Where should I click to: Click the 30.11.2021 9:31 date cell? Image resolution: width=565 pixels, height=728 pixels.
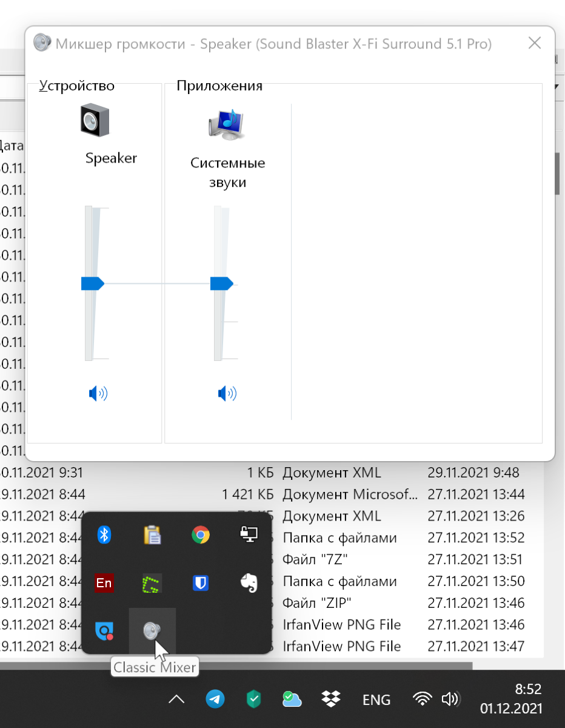[x=41, y=472]
